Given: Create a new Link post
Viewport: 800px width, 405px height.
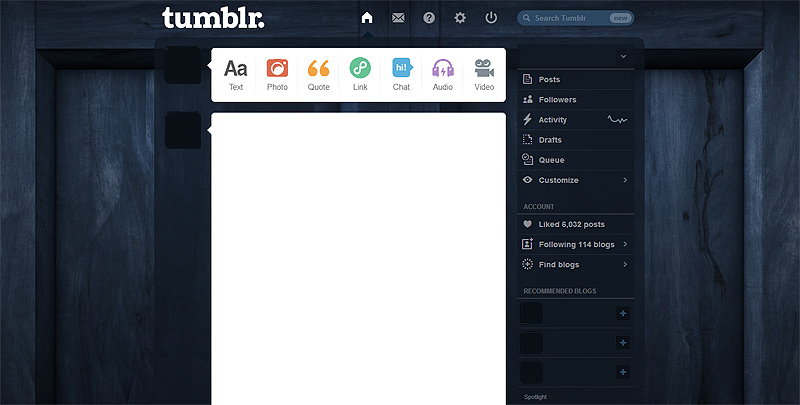Looking at the screenshot, I should (x=360, y=74).
